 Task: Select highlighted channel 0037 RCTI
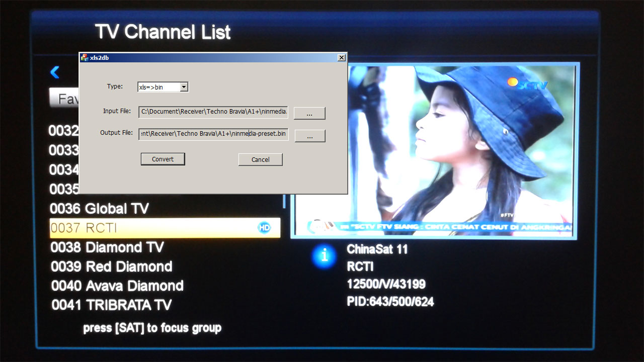tap(165, 228)
